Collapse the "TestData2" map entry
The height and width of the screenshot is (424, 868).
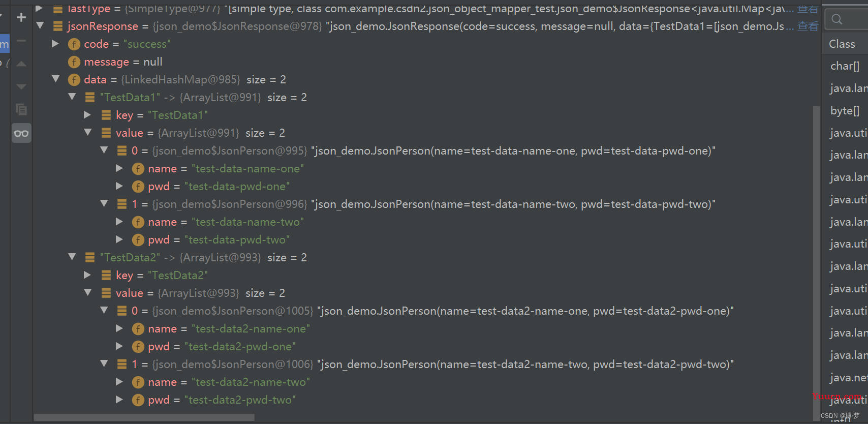click(72, 257)
